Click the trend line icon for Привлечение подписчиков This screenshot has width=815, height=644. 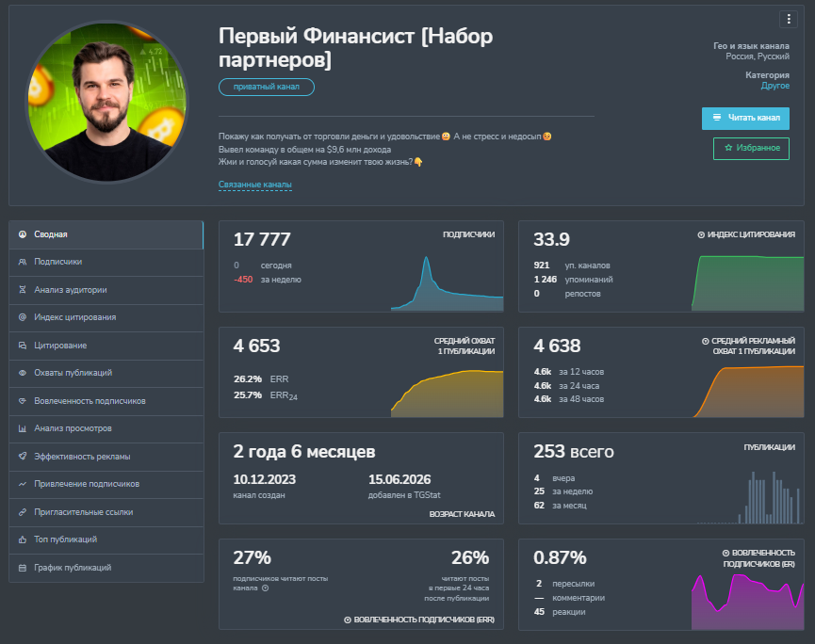tap(23, 484)
